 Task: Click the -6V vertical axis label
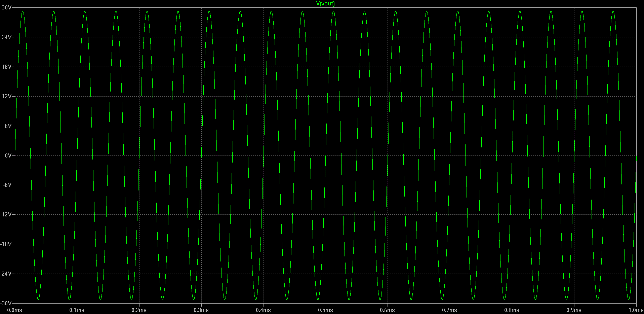(x=7, y=185)
